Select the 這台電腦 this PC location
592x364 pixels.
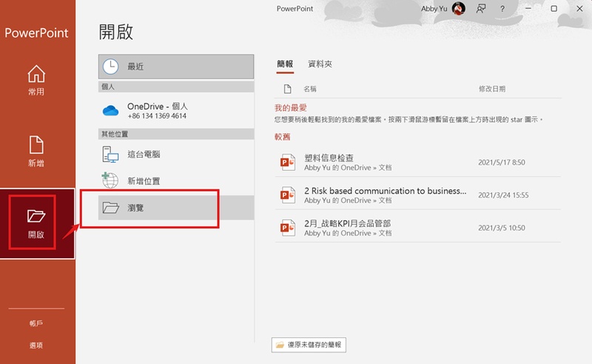176,154
